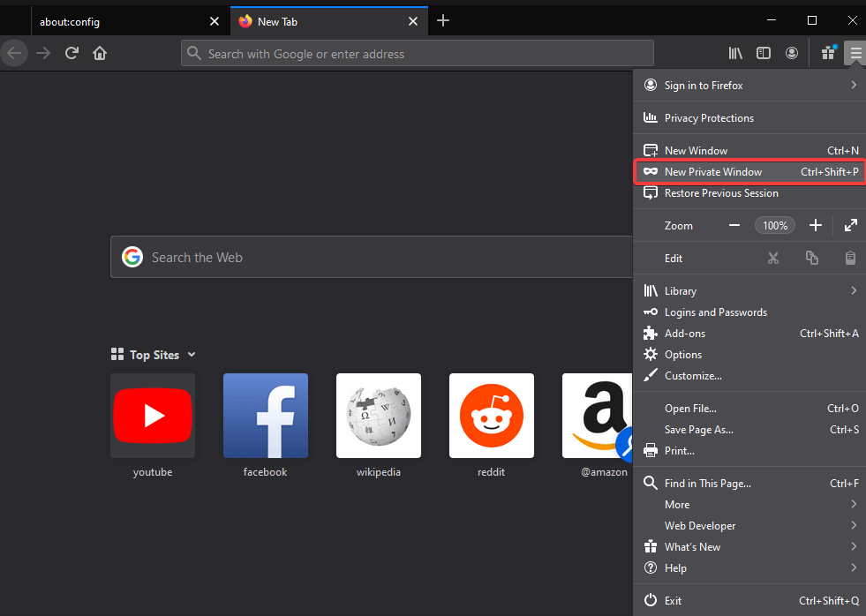The height and width of the screenshot is (616, 866).
Task: Choose Find in This Page...
Action: (749, 484)
